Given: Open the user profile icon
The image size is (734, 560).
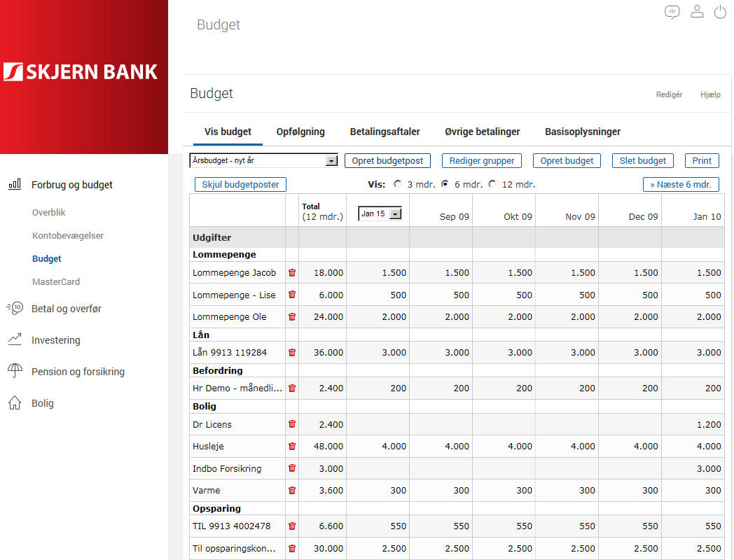Looking at the screenshot, I should click(697, 11).
